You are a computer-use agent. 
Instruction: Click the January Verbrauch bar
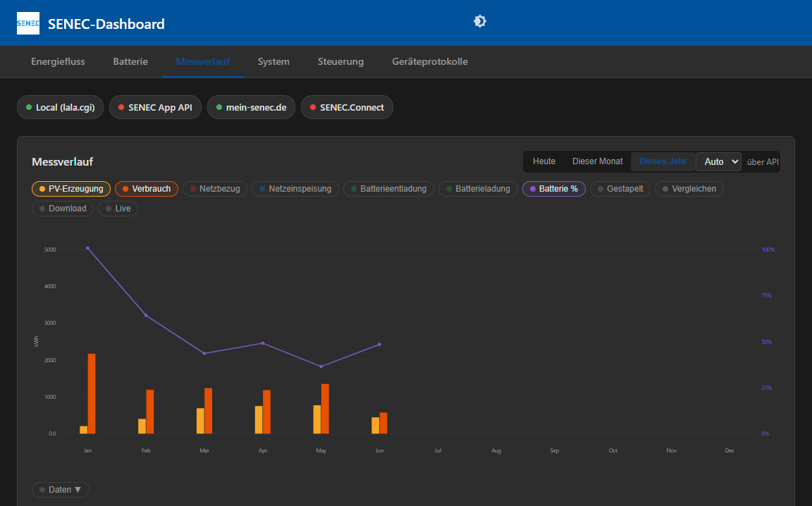[92, 394]
